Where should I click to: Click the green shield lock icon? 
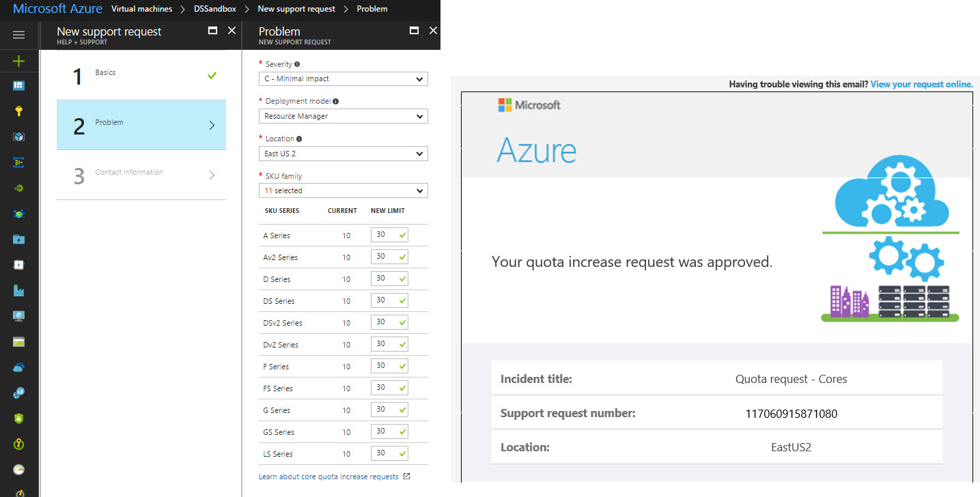click(18, 418)
